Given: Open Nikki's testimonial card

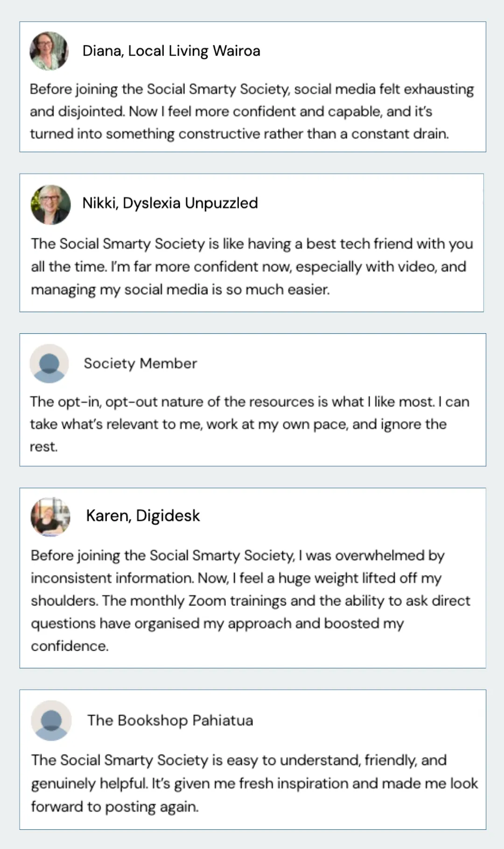Looking at the screenshot, I should click(x=252, y=243).
